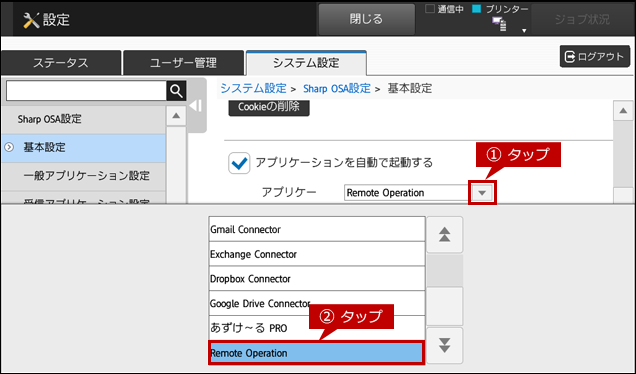
Task: Click the sidebar scroll up arrow
Action: pyautogui.click(x=176, y=116)
